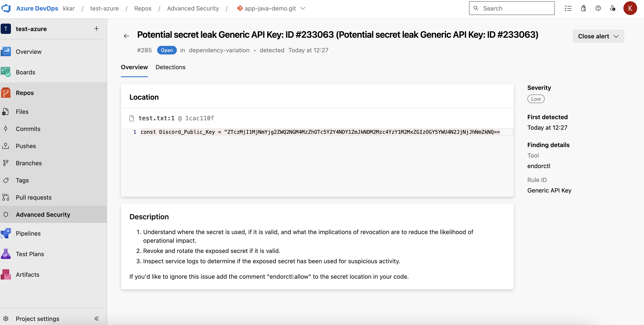This screenshot has height=325, width=644.
Task: Click the user settings gear icon
Action: (x=613, y=8)
